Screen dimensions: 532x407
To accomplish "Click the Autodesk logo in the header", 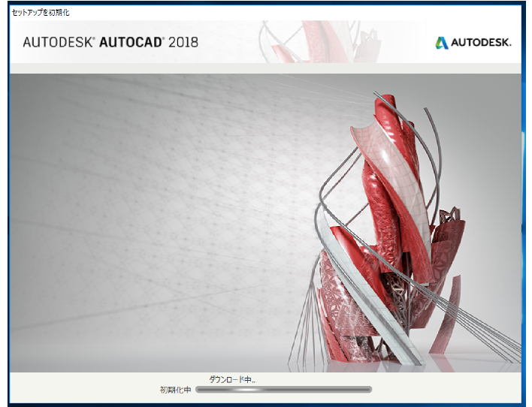I will (473, 43).
